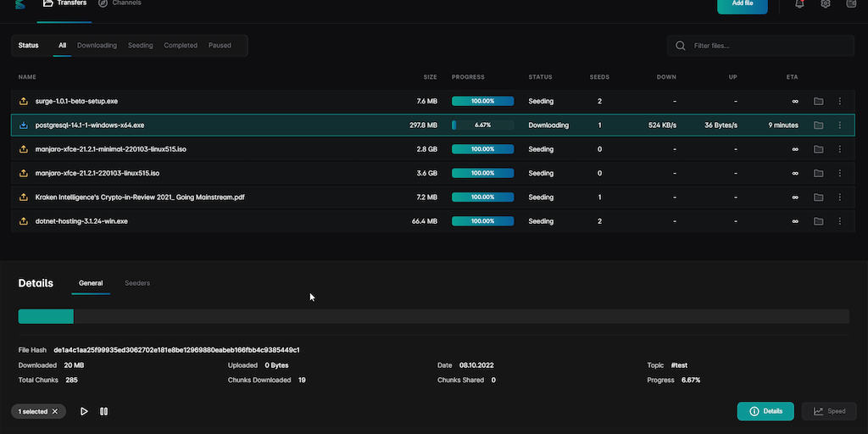The height and width of the screenshot is (434, 868).
Task: Open folder for postgresql-14.1-1-windows-x64.exe
Action: click(x=818, y=125)
